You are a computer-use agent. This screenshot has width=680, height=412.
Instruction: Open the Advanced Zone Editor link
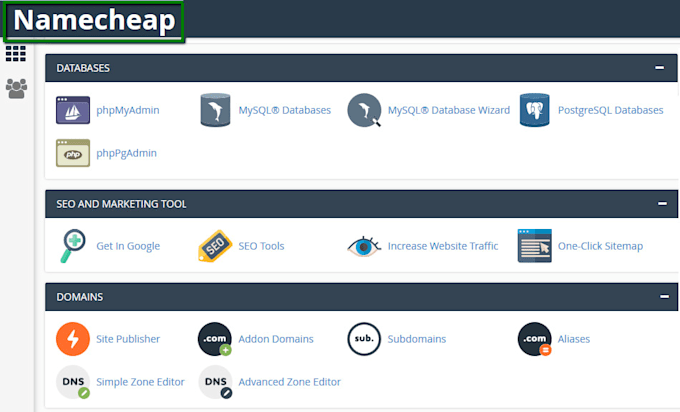(290, 382)
